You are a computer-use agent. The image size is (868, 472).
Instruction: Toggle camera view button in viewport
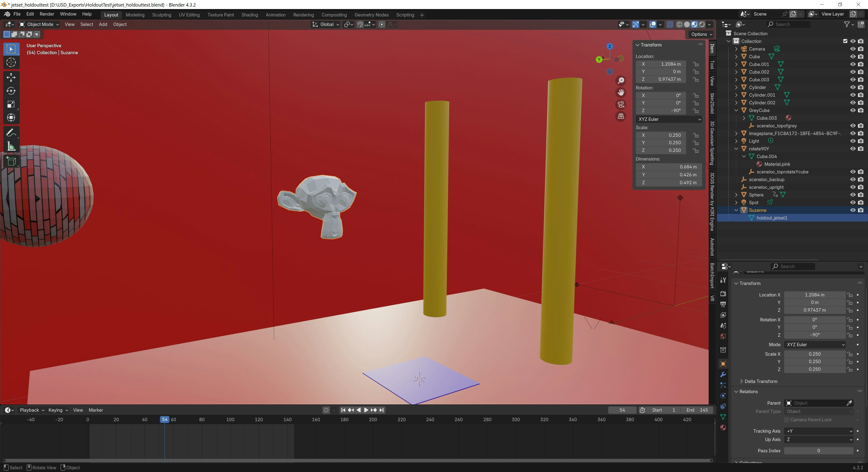[x=621, y=104]
